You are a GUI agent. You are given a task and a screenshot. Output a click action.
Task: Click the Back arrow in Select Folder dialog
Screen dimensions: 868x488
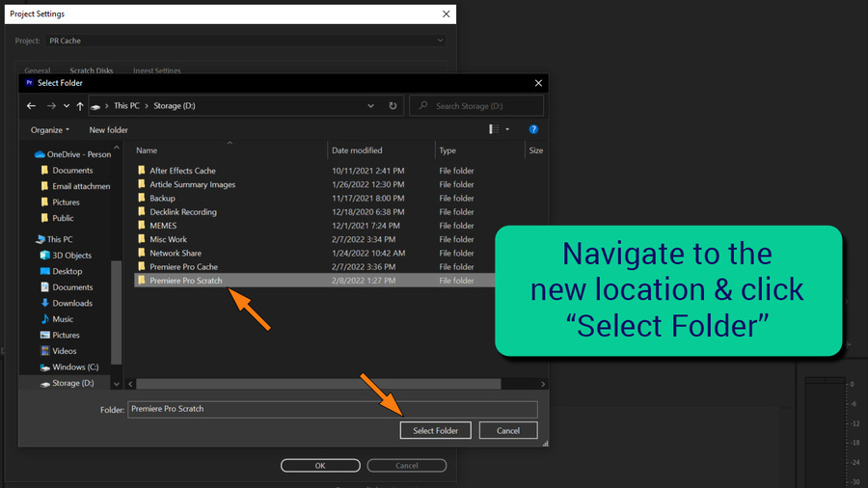[32, 106]
